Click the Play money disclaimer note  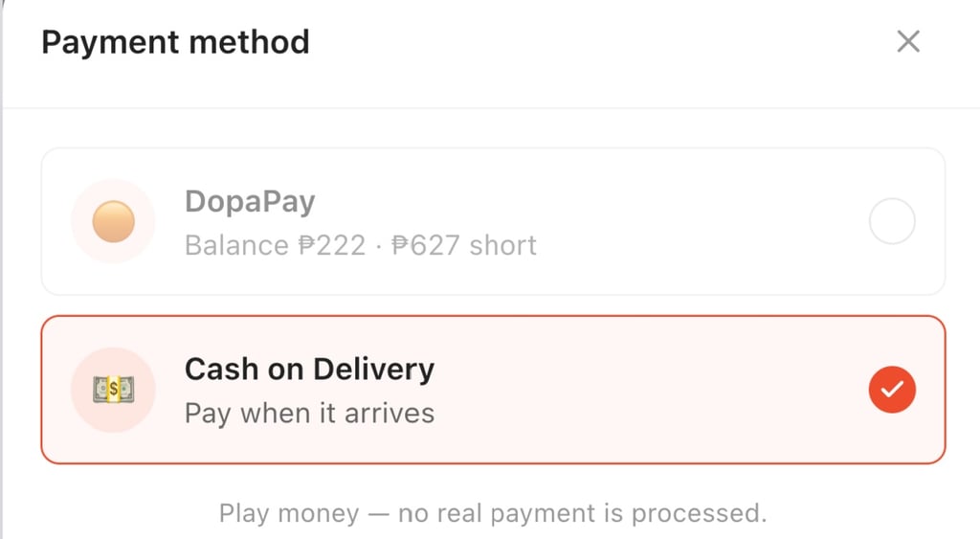coord(493,513)
